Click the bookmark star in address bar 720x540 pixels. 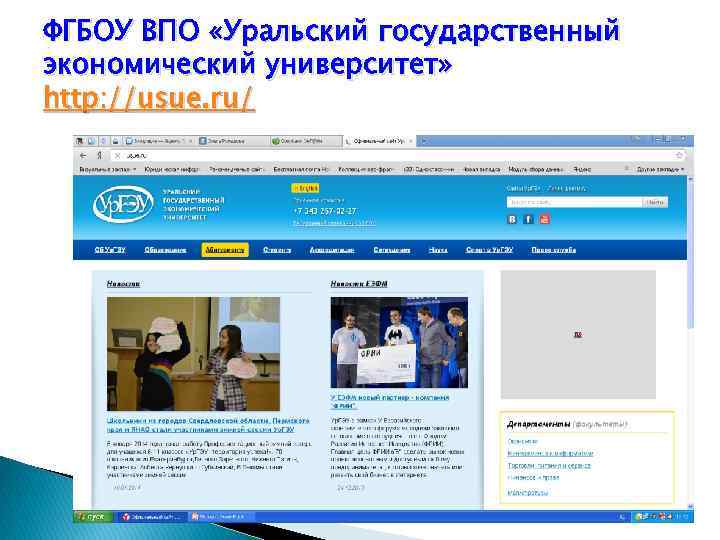[x=680, y=156]
